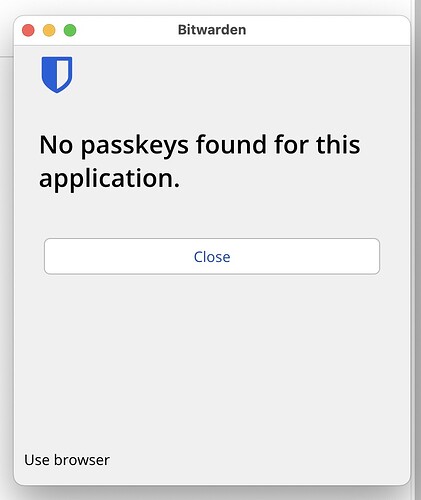Image resolution: width=421 pixels, height=500 pixels.
Task: Minimize the window with the yellow button
Action: tap(49, 30)
